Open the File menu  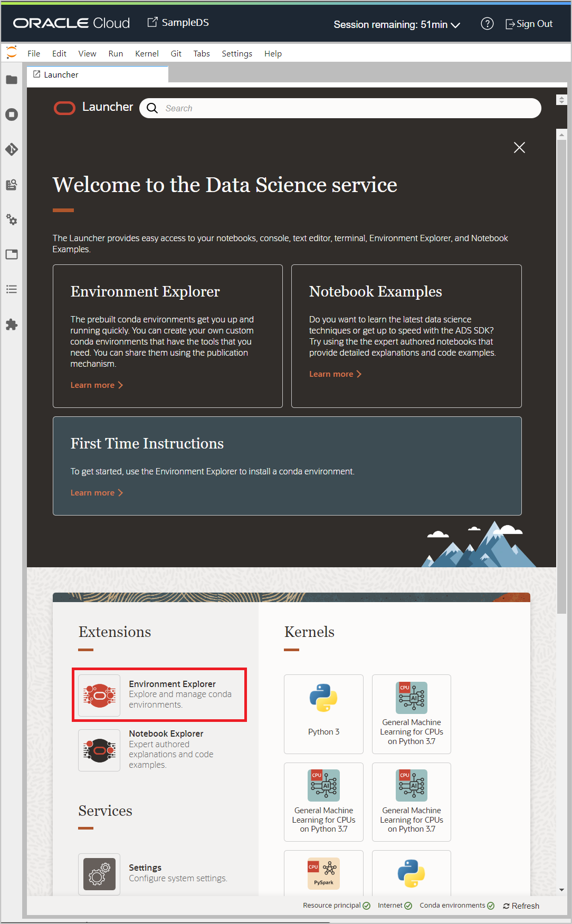click(x=34, y=53)
